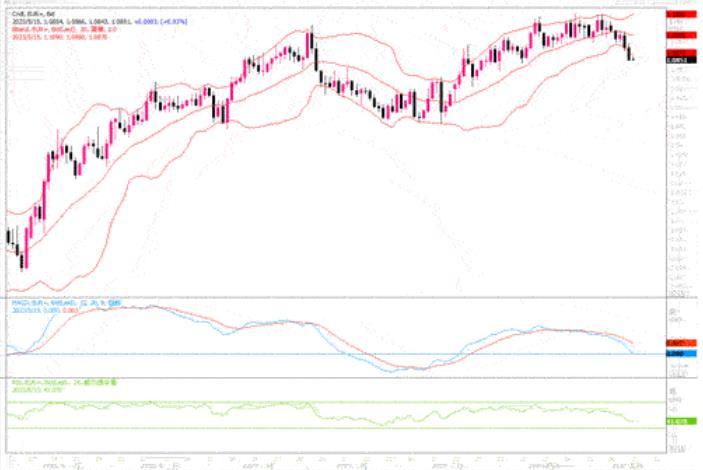Click the blue MACD value tag on axis
The width and height of the screenshot is (703, 470).
(676, 354)
